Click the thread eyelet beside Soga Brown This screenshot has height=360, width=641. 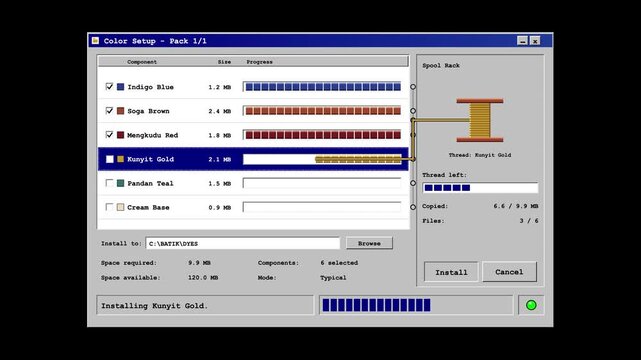[x=413, y=111]
